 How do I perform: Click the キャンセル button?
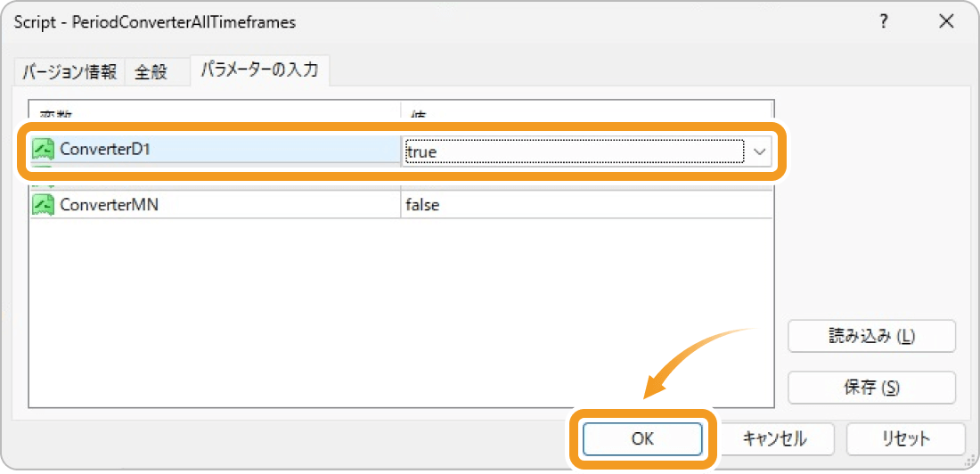pyautogui.click(x=774, y=439)
